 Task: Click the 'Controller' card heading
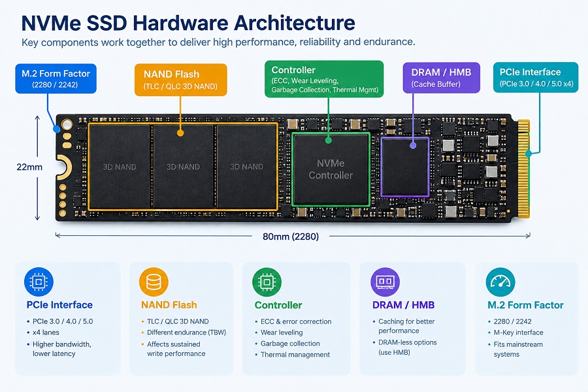pos(278,305)
